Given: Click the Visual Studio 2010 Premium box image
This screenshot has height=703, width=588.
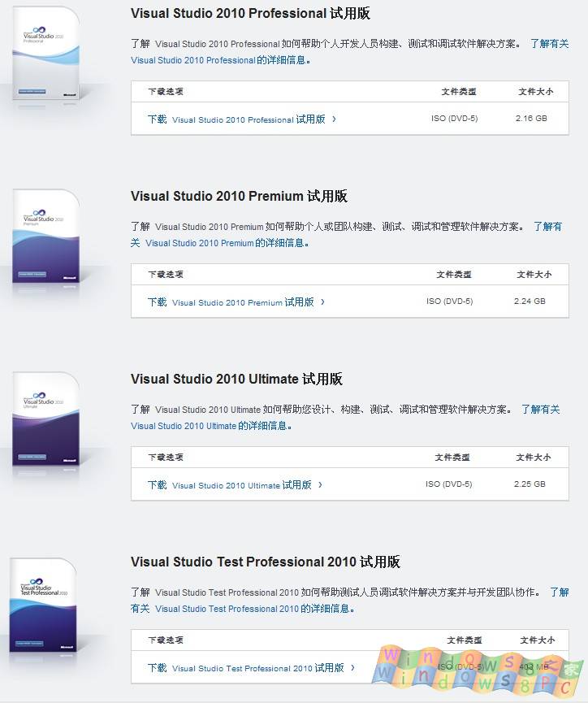Looking at the screenshot, I should [x=45, y=237].
